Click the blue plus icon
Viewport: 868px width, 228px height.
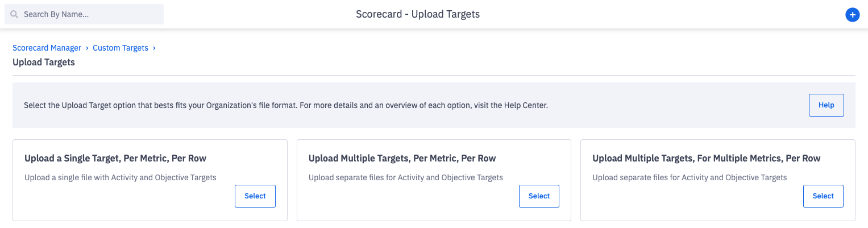pos(852,15)
